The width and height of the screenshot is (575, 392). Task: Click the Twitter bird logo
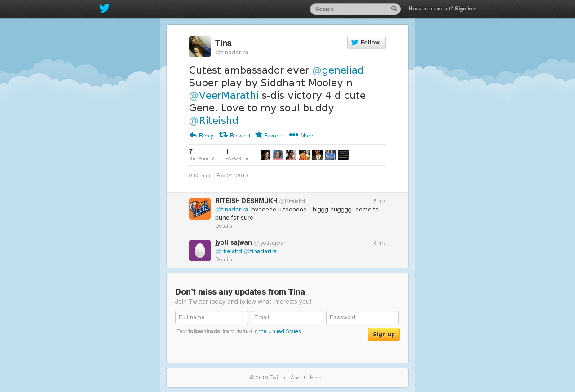[104, 9]
